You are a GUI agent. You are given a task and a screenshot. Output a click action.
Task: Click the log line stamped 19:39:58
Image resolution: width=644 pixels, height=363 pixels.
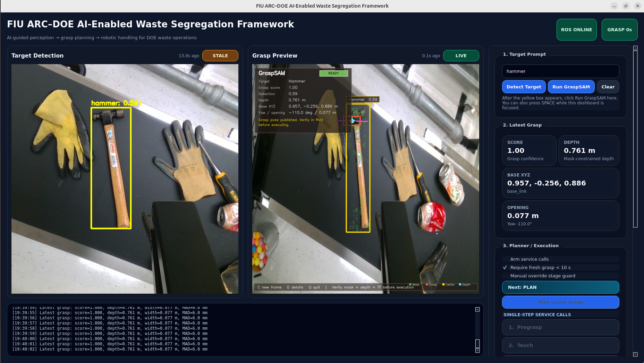coord(110,328)
